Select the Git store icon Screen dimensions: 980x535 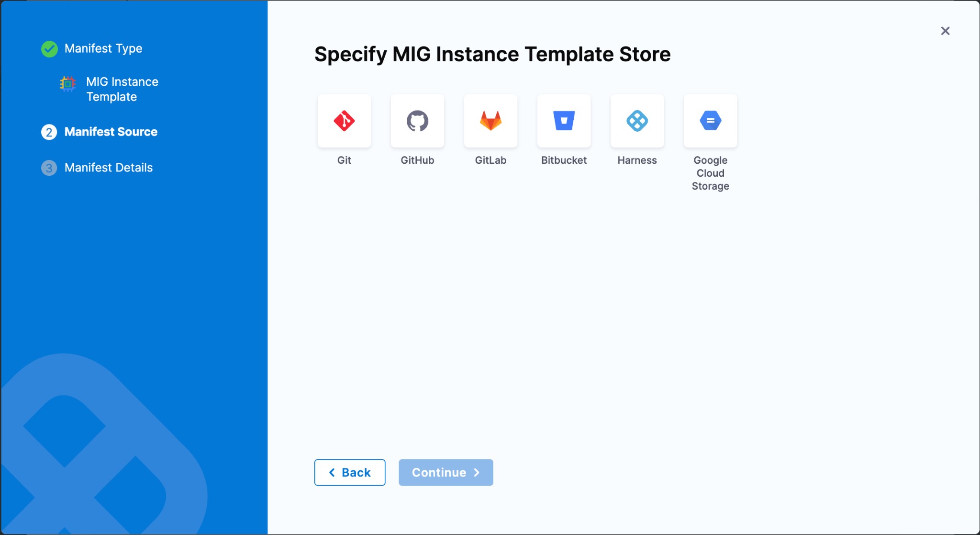click(x=344, y=121)
